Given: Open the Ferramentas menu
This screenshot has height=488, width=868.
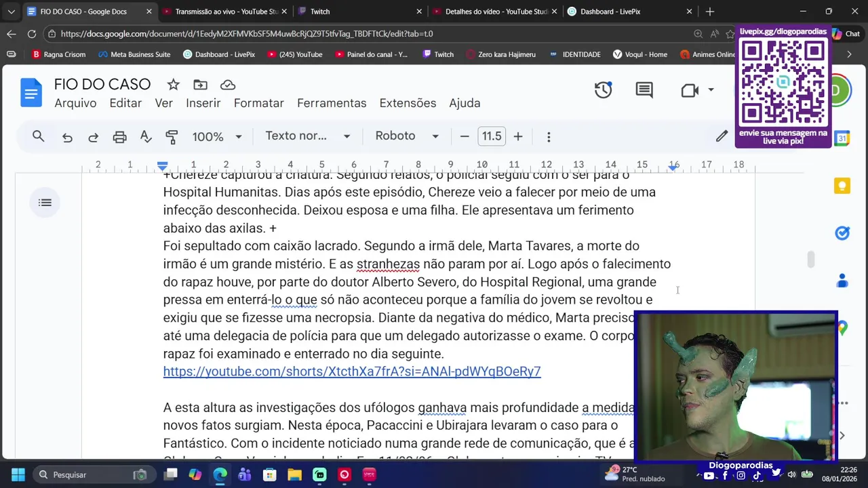Looking at the screenshot, I should (x=332, y=103).
